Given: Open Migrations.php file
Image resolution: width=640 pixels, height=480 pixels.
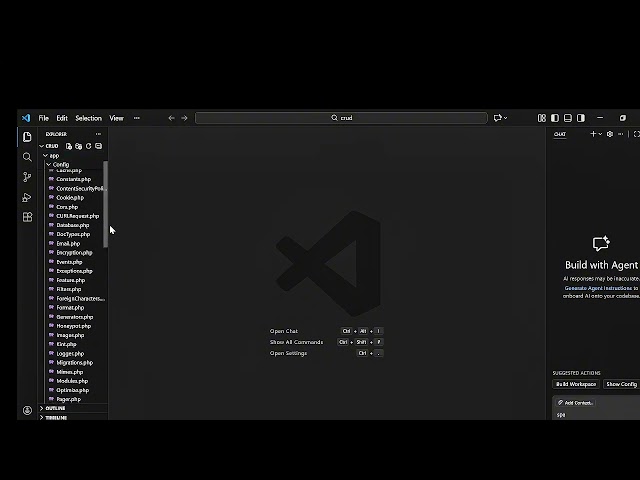Looking at the screenshot, I should tap(75, 363).
